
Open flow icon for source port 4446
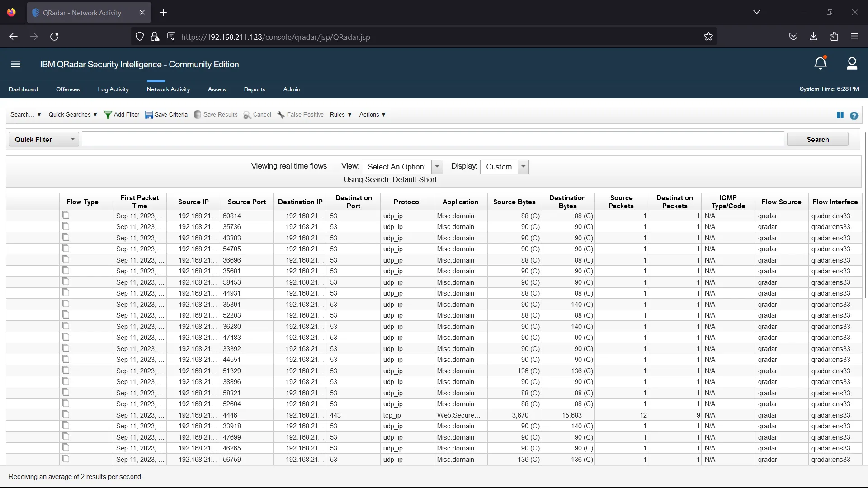coord(66,415)
